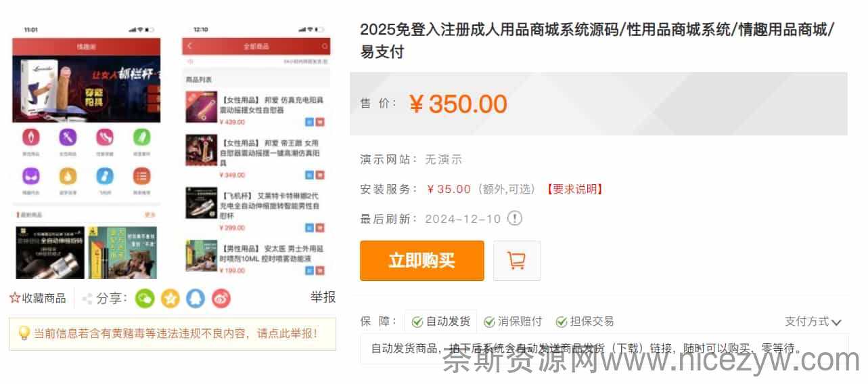
Task: Open the 要求说明 requirements link
Action: [x=574, y=189]
